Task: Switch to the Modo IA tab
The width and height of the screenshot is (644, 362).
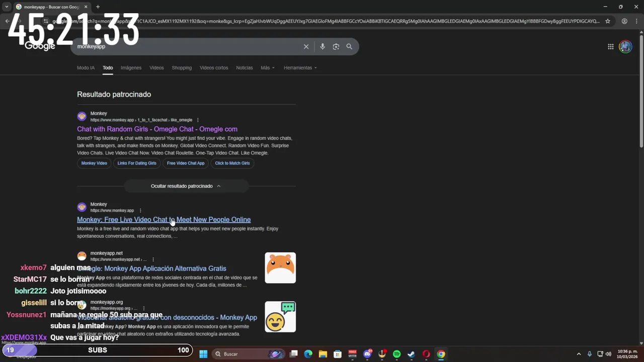Action: [x=86, y=68]
